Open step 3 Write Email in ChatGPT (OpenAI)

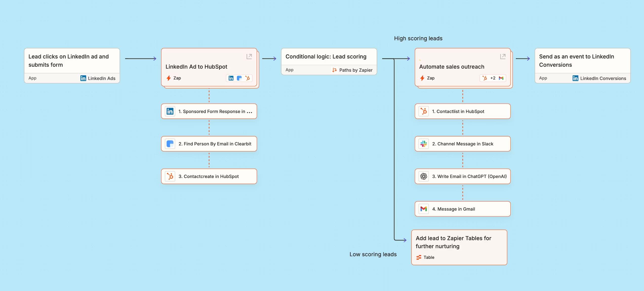point(463,176)
